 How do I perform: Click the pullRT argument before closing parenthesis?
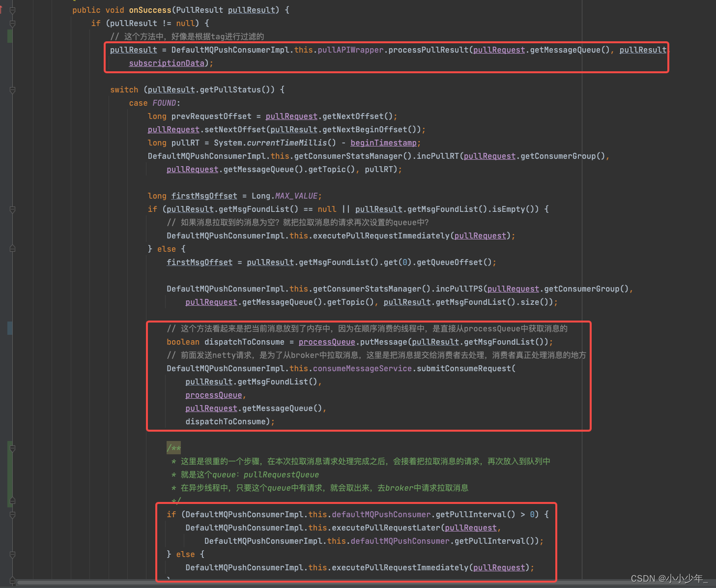coord(378,169)
